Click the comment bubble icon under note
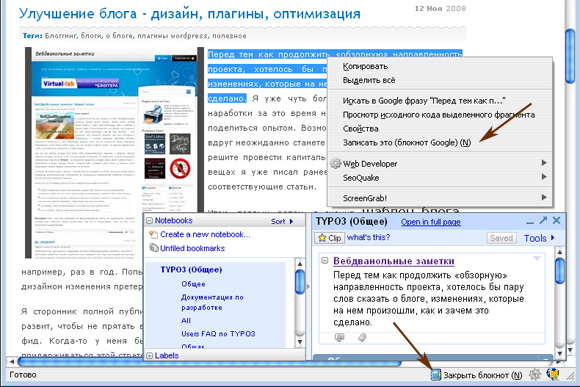The image size is (580, 387). pyautogui.click(x=339, y=337)
